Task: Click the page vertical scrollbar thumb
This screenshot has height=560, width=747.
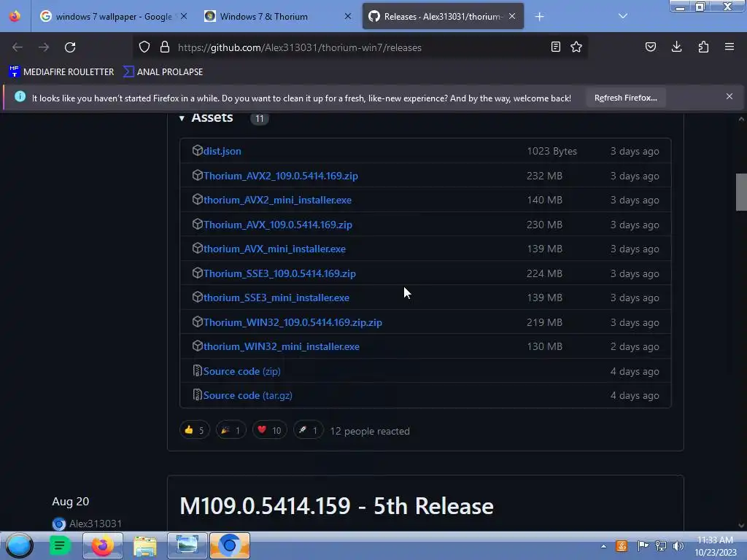Action: [741, 192]
